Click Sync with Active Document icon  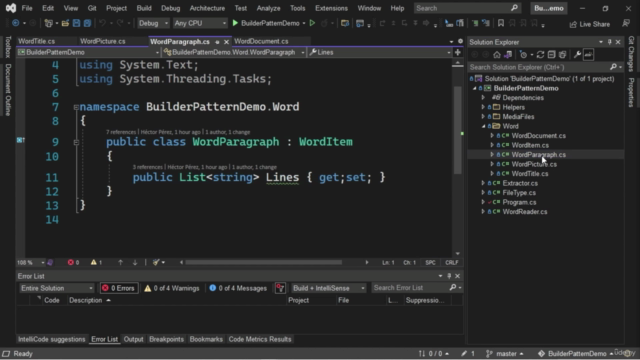pos(540,55)
